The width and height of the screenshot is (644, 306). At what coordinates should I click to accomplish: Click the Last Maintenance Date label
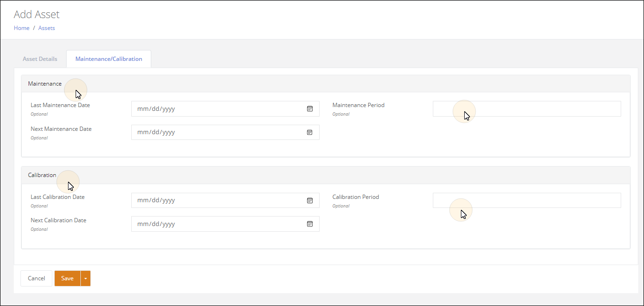tap(60, 105)
